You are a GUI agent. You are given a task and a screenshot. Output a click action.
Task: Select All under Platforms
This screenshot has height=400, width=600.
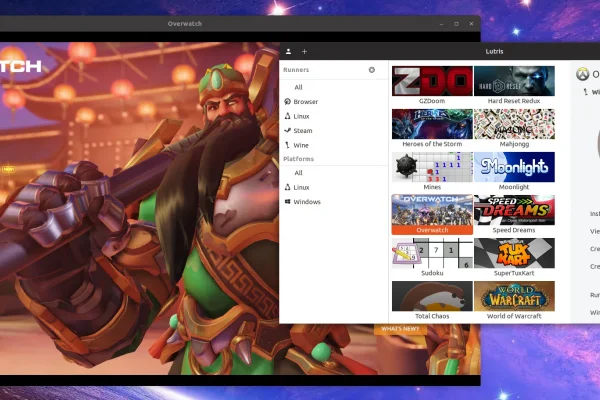pyautogui.click(x=298, y=173)
